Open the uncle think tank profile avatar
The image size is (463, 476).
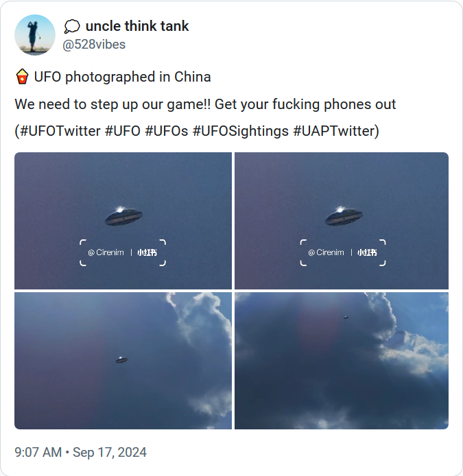35,35
